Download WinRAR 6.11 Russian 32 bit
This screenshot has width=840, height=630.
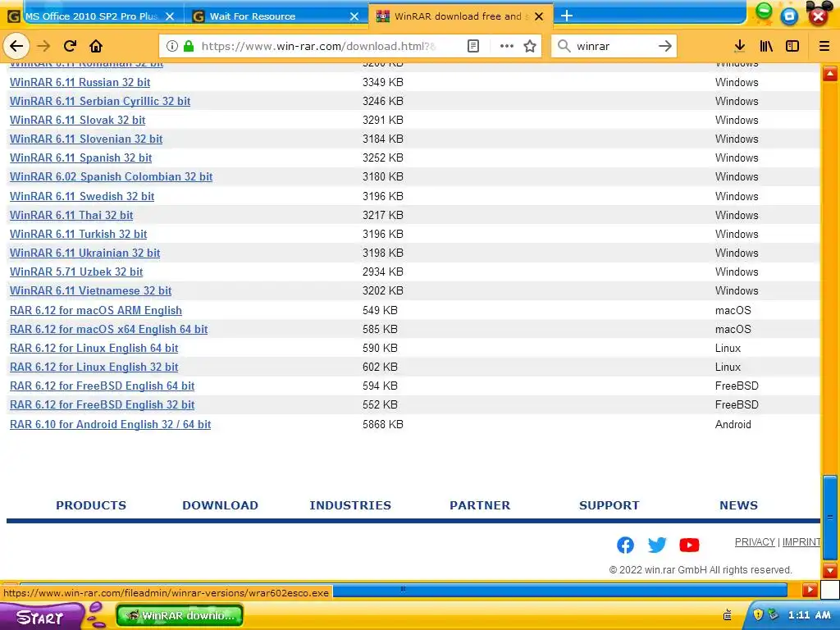[x=80, y=82]
